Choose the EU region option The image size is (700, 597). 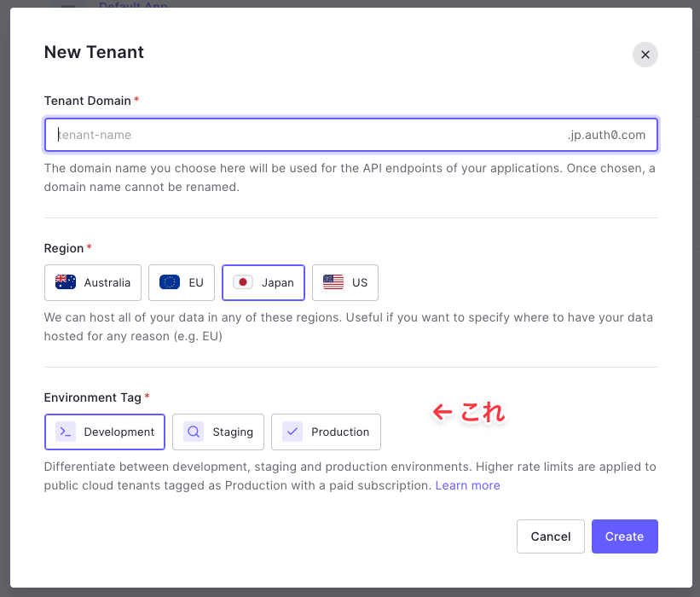pyautogui.click(x=182, y=282)
